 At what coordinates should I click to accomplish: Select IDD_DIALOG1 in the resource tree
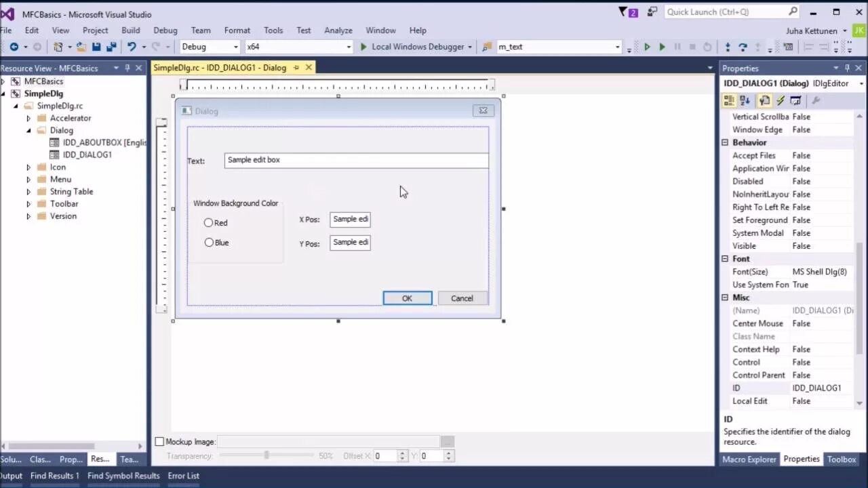coord(87,155)
